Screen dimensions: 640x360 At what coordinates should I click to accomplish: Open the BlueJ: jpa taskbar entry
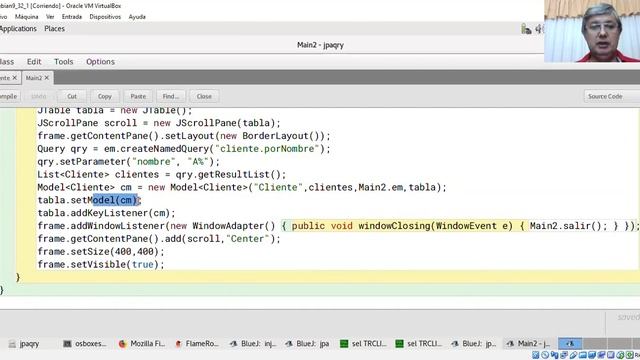[307, 344]
